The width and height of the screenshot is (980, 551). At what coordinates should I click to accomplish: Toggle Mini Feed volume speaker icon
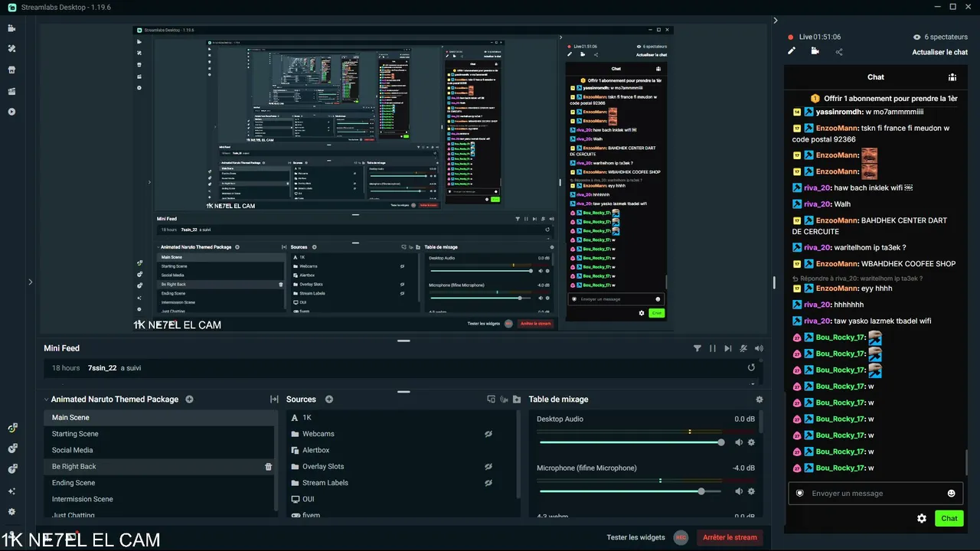(x=759, y=348)
